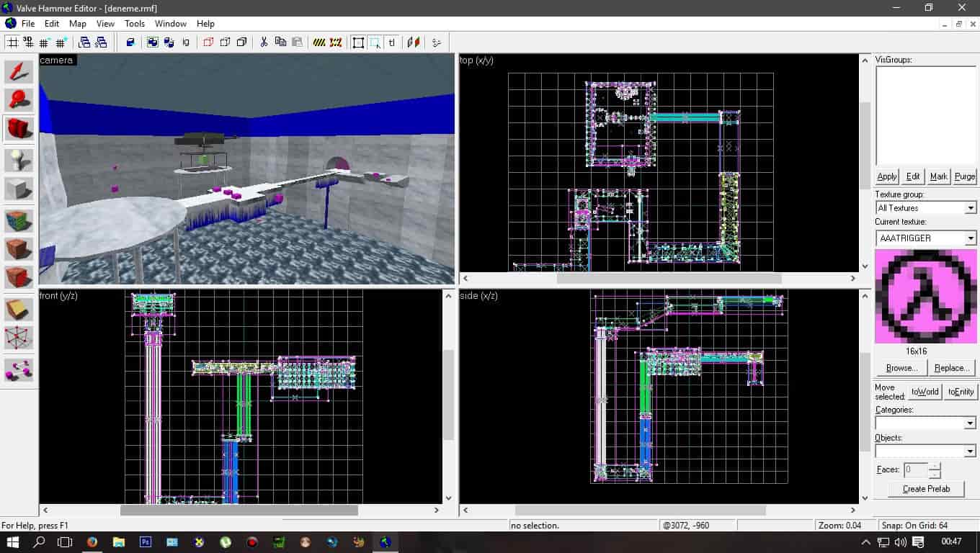Open the Categories dropdown
The width and height of the screenshot is (980, 553).
(x=970, y=423)
